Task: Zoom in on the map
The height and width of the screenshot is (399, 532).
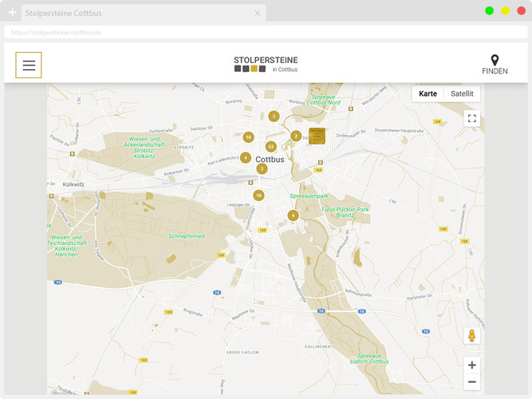Action: click(471, 365)
